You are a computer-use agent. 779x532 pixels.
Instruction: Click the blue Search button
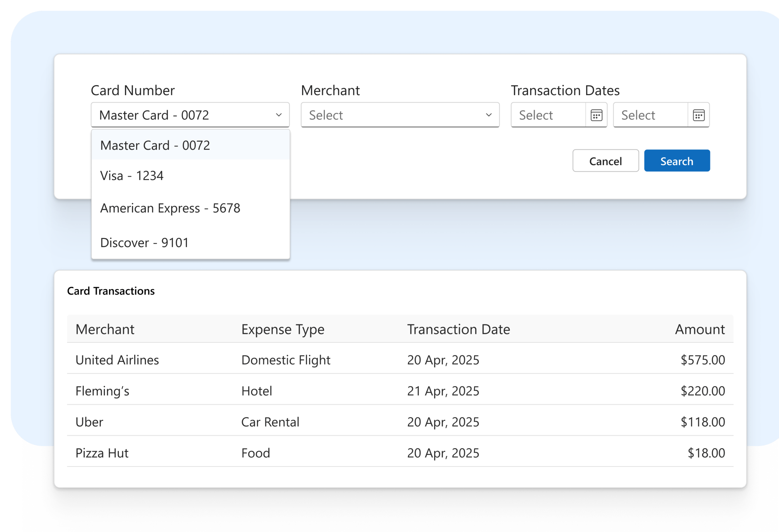(x=677, y=161)
